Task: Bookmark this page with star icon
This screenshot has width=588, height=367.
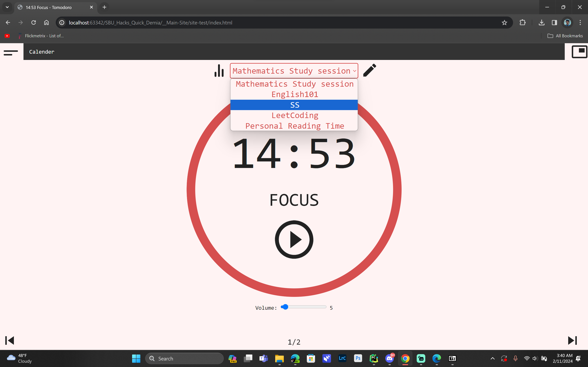Action: [x=504, y=23]
